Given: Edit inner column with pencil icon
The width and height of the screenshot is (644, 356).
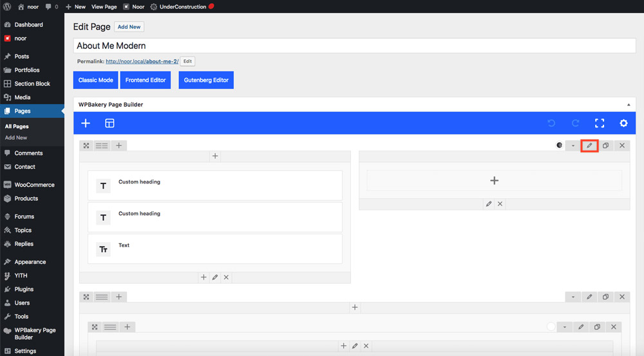Looking at the screenshot, I should [355, 346].
